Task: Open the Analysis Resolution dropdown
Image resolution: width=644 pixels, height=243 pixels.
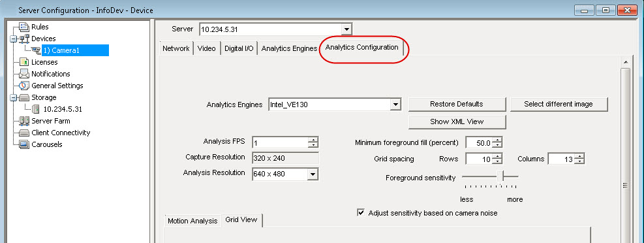Action: 313,174
